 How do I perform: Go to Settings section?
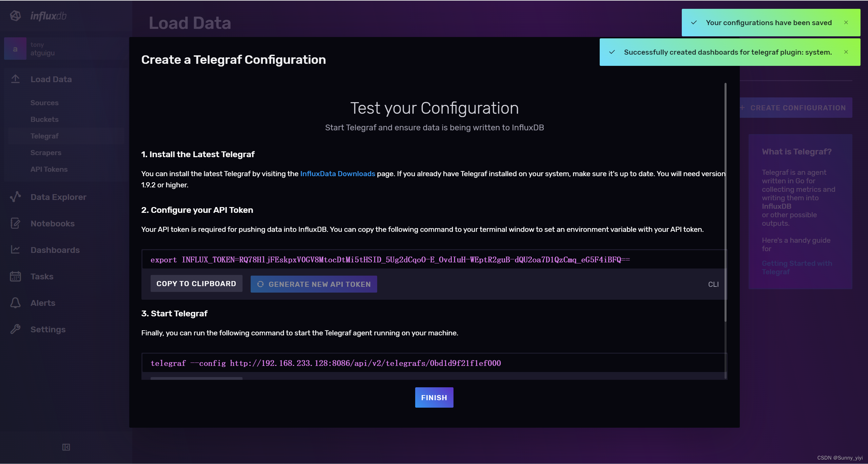coord(48,329)
